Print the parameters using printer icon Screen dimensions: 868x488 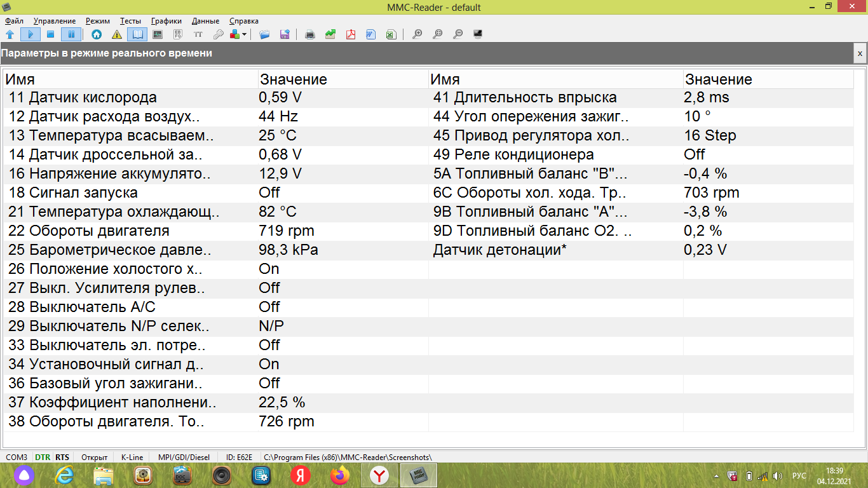tap(310, 34)
